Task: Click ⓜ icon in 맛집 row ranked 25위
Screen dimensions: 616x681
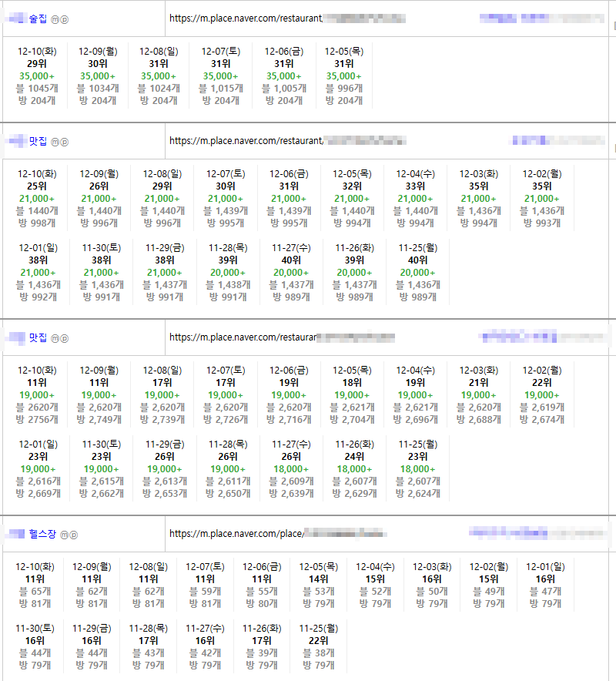Action: pyautogui.click(x=55, y=142)
